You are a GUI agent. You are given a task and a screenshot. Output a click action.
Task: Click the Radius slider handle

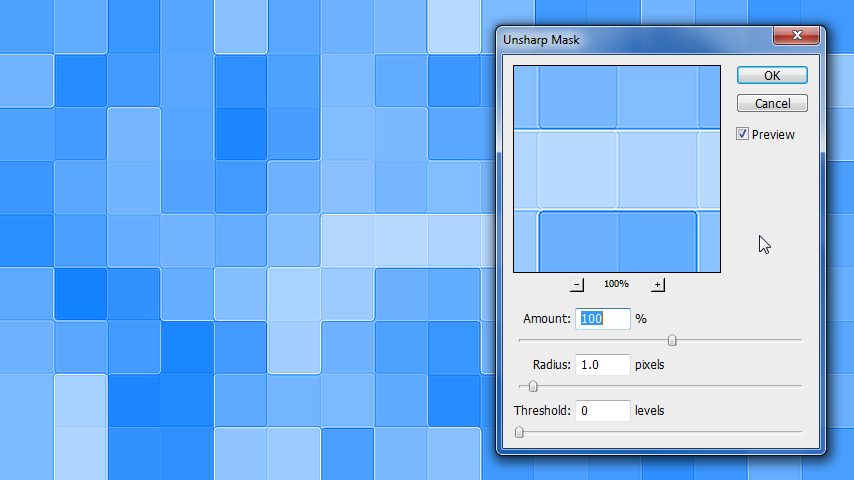coord(533,386)
